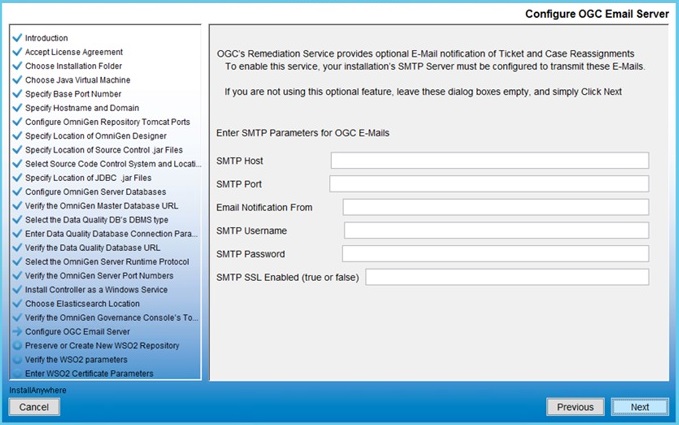Click the SMTP SSL Enabled (true or false) label
The width and height of the screenshot is (679, 425).
point(288,278)
